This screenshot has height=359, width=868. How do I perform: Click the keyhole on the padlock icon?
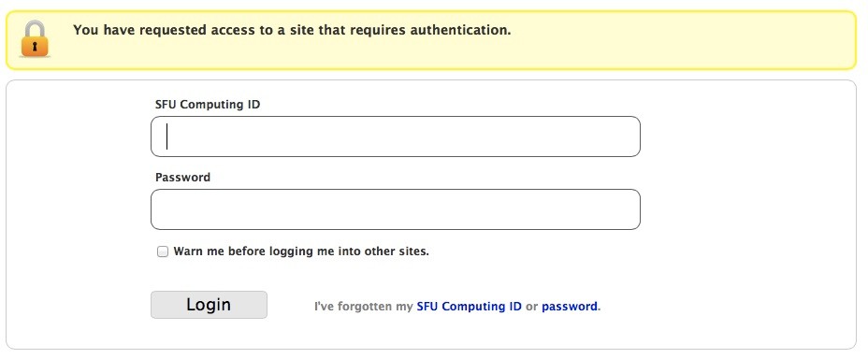pyautogui.click(x=35, y=47)
